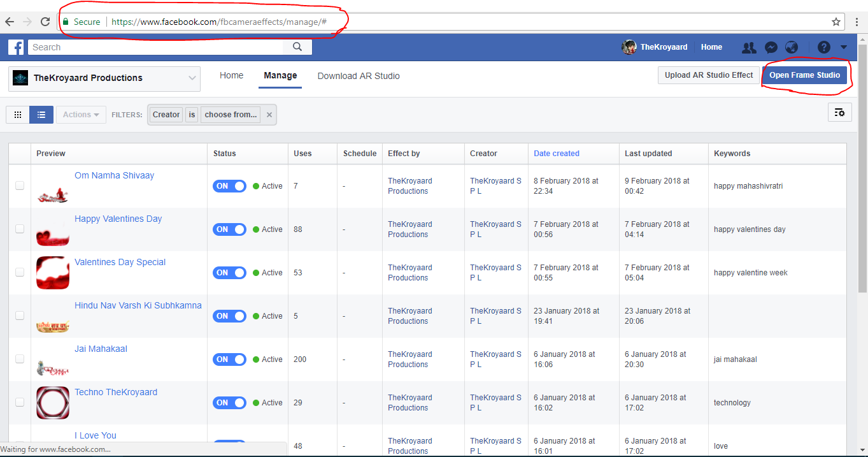Click in the Facebook search field

tap(155, 47)
